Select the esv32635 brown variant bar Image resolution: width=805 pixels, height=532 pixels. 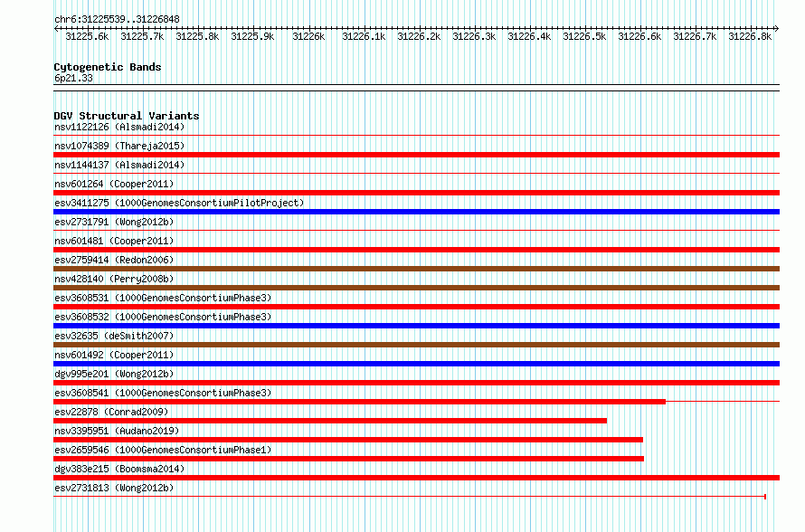tap(416, 345)
